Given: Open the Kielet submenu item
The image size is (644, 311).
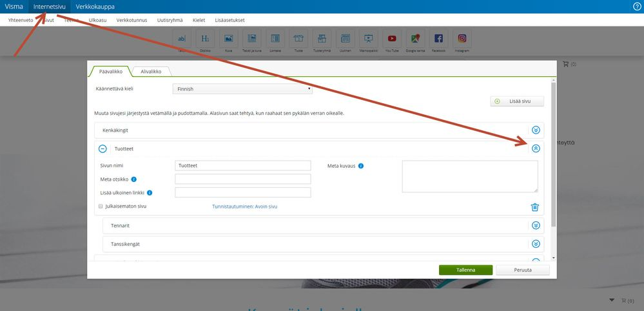Looking at the screenshot, I should 199,20.
